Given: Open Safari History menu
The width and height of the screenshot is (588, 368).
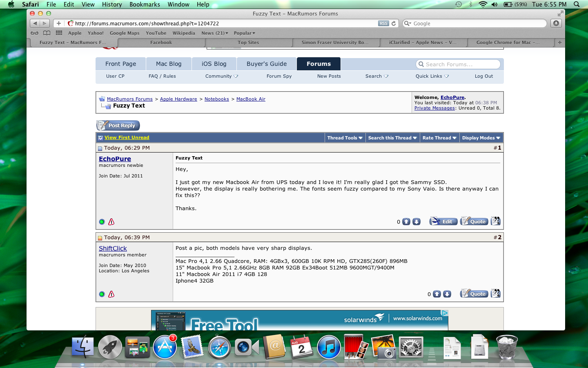Looking at the screenshot, I should click(112, 4).
